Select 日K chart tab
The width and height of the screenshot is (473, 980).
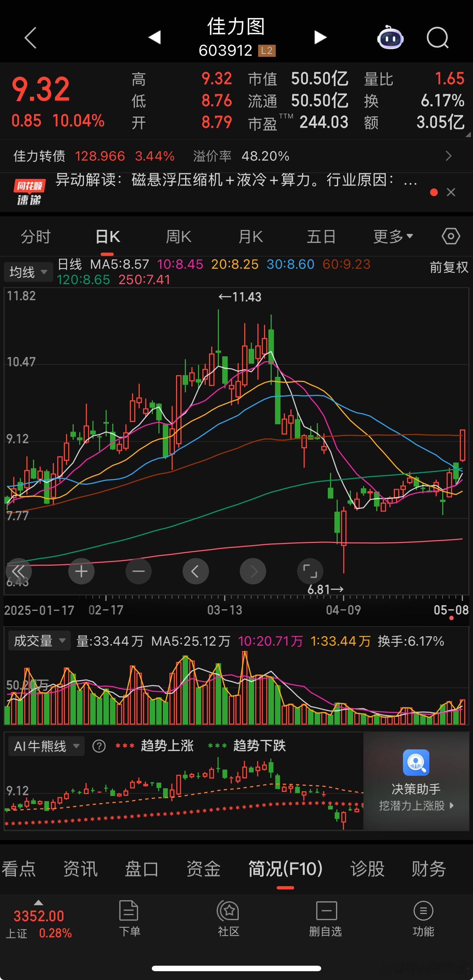(x=108, y=236)
